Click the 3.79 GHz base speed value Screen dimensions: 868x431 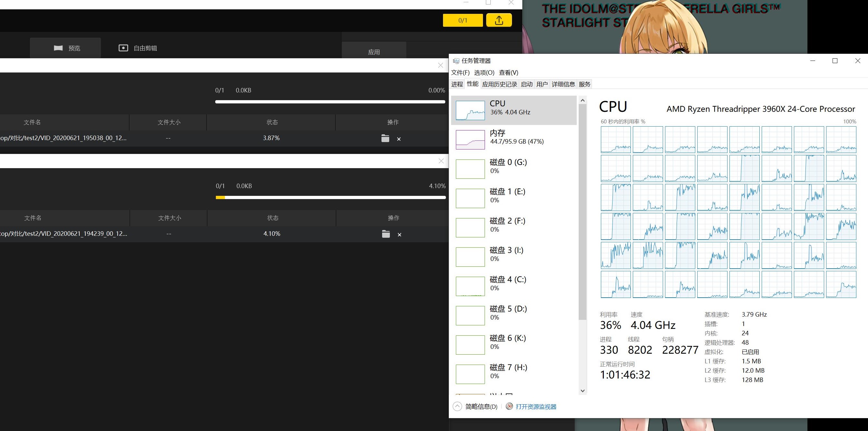click(754, 314)
